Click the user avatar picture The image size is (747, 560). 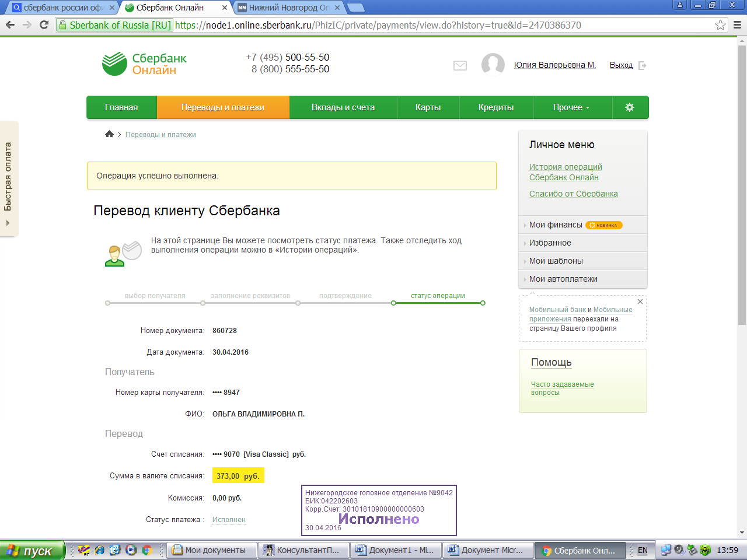[x=493, y=64]
